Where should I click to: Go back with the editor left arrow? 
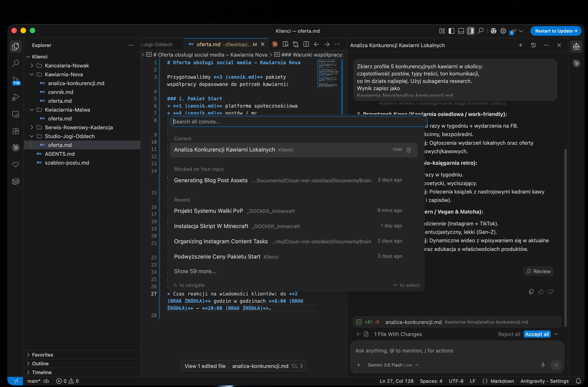click(316, 44)
